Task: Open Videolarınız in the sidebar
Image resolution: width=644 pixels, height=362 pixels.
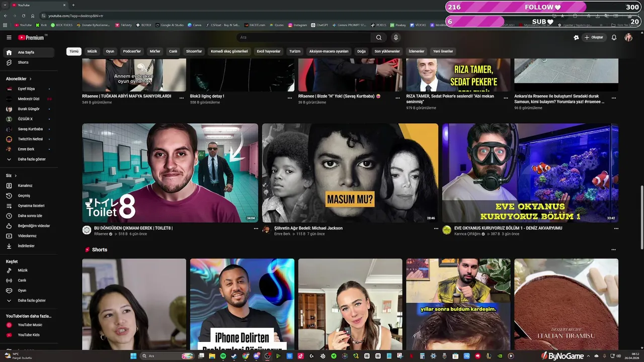Action: (x=29, y=236)
